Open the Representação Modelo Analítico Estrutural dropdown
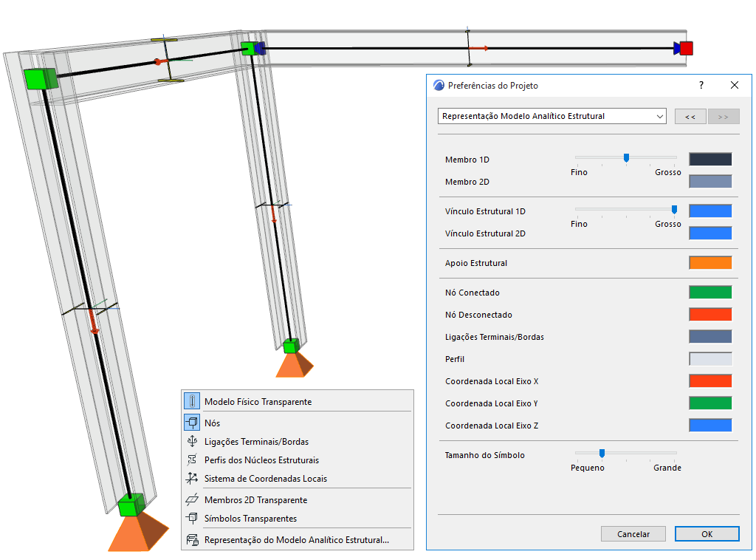 552,116
